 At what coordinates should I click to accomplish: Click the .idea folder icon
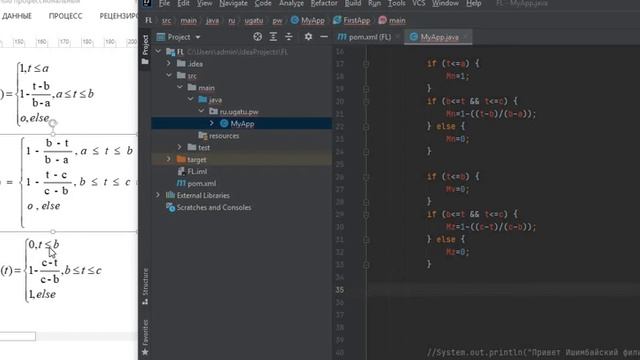click(181, 64)
